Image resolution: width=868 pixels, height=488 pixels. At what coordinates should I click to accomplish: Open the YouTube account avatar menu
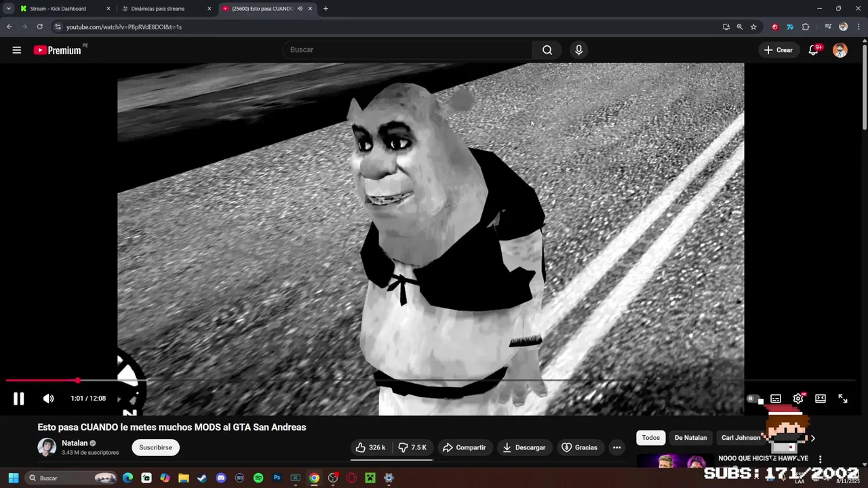pyautogui.click(x=840, y=50)
